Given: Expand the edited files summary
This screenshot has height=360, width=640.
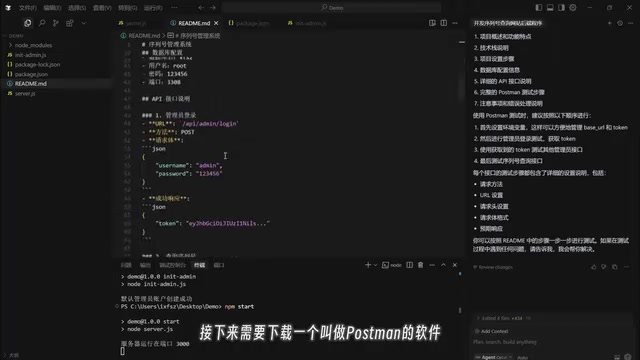Looking at the screenshot, I should pos(504,318).
